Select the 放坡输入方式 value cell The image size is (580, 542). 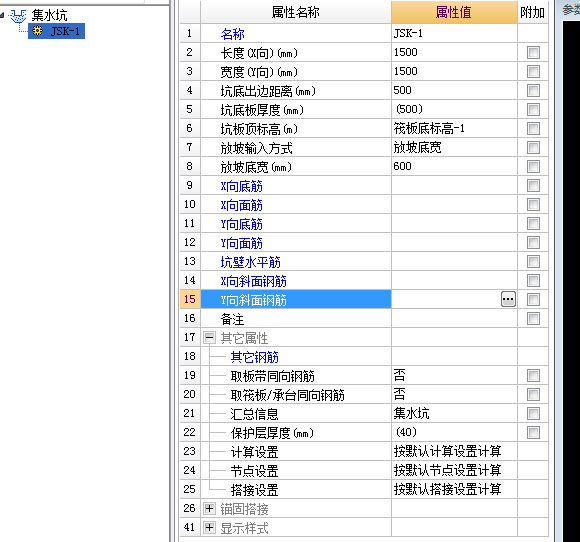point(454,147)
